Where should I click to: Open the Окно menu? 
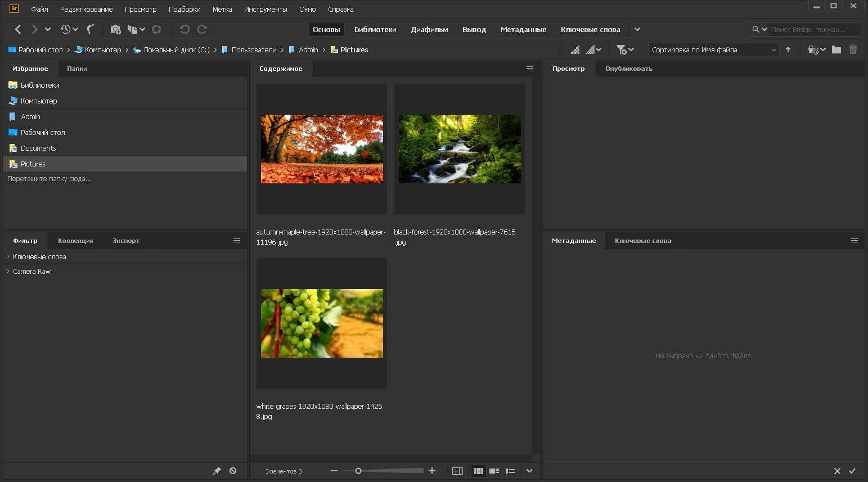pyautogui.click(x=307, y=9)
